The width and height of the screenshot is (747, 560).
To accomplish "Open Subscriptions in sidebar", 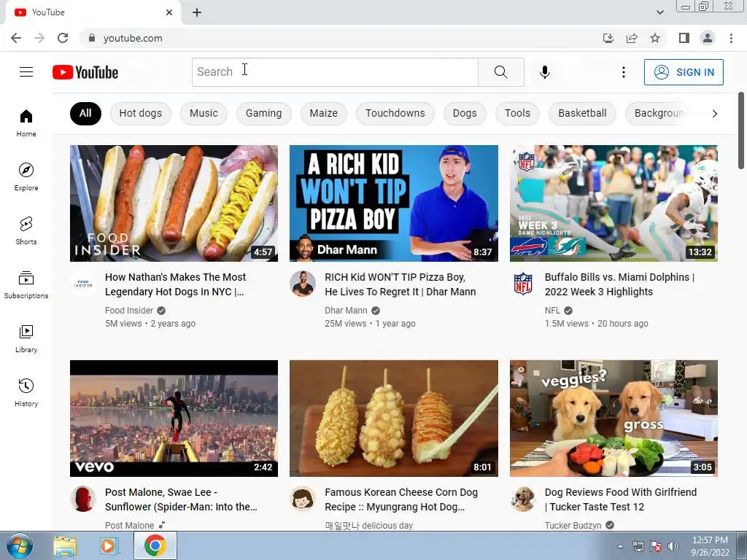I will [x=26, y=285].
